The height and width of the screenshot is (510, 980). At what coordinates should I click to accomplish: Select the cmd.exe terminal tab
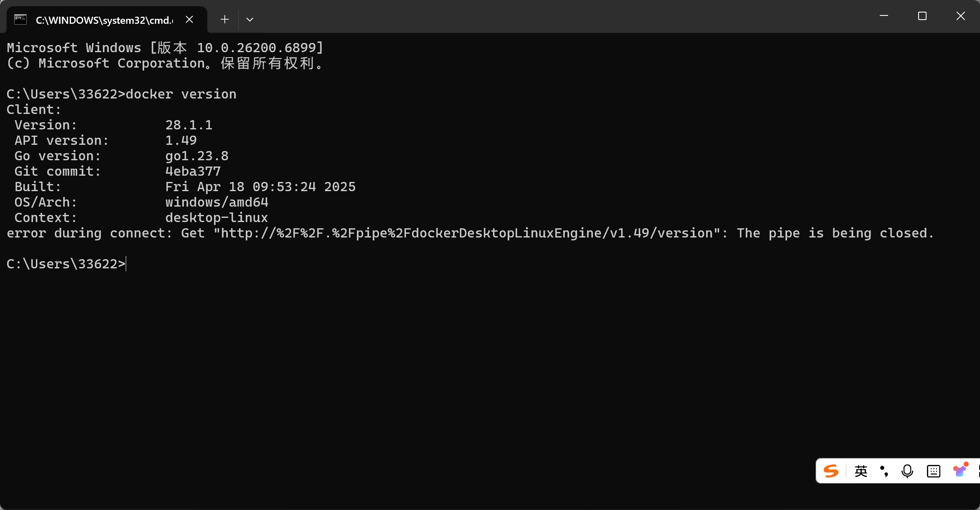click(x=102, y=19)
